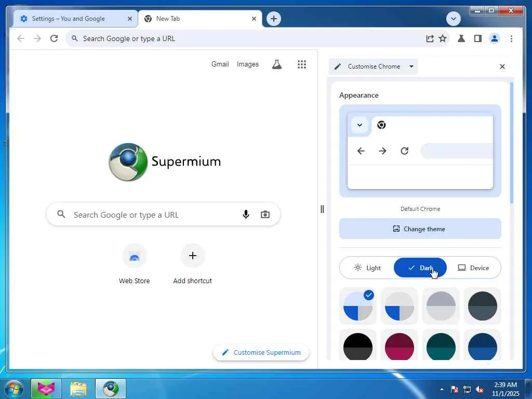The width and height of the screenshot is (532, 399).
Task: Select the Light appearance mode
Action: coord(367,268)
